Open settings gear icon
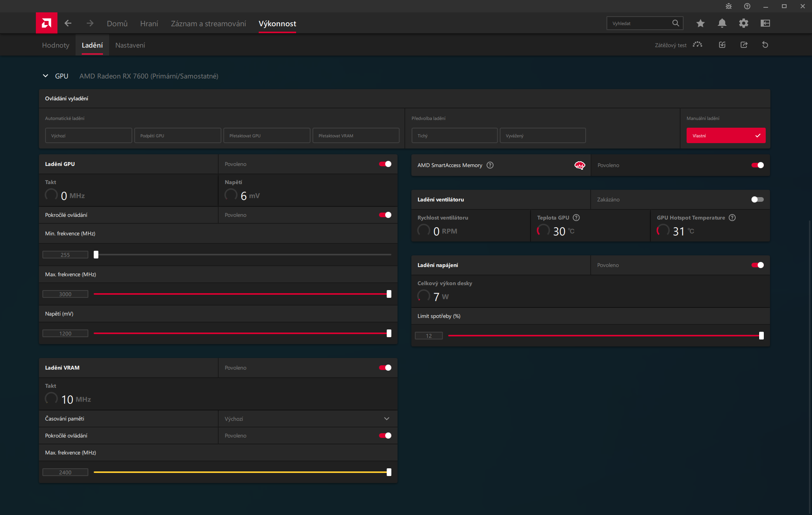 tap(744, 24)
